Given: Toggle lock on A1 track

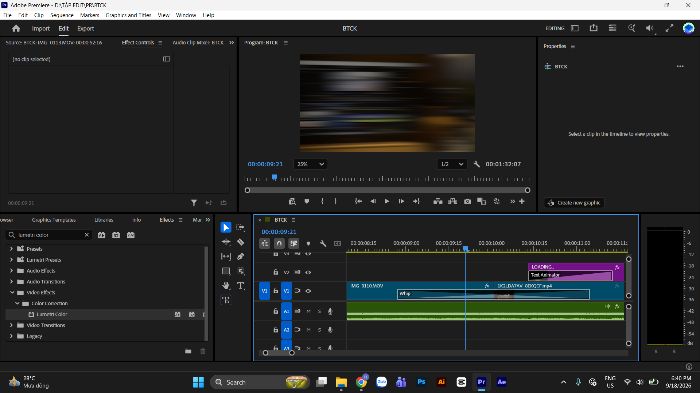Looking at the screenshot, I should 275,311.
